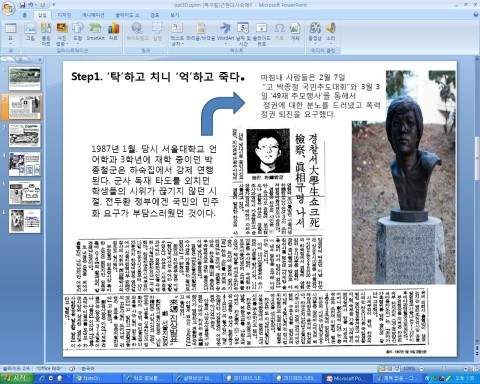Click the text box starting '1987년 1월'

pyautogui.click(x=155, y=181)
